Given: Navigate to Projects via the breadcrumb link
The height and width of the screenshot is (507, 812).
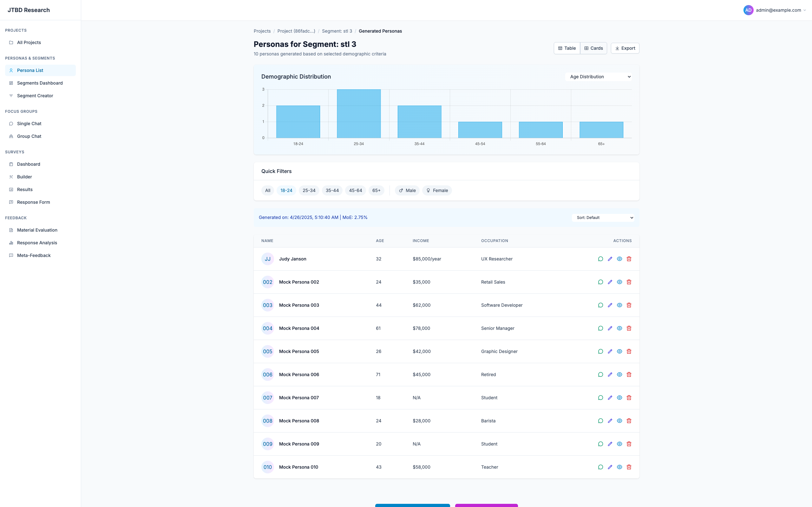Looking at the screenshot, I should click(262, 31).
